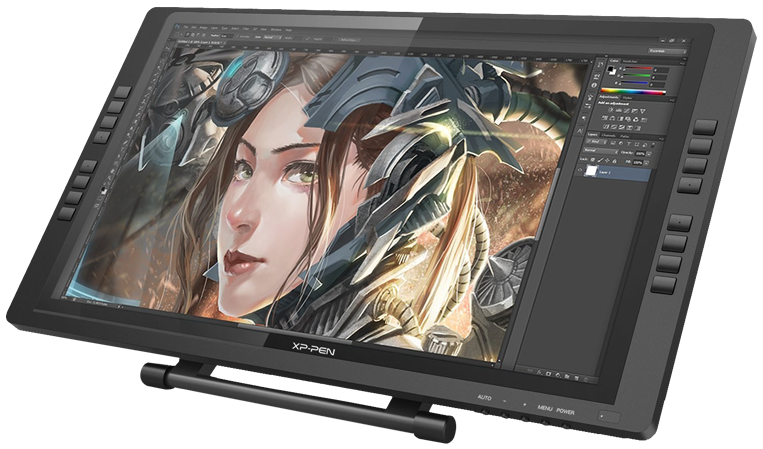Viewport: 763px width, 449px height.
Task: Add an Exposure adjustment
Action: (635, 111)
